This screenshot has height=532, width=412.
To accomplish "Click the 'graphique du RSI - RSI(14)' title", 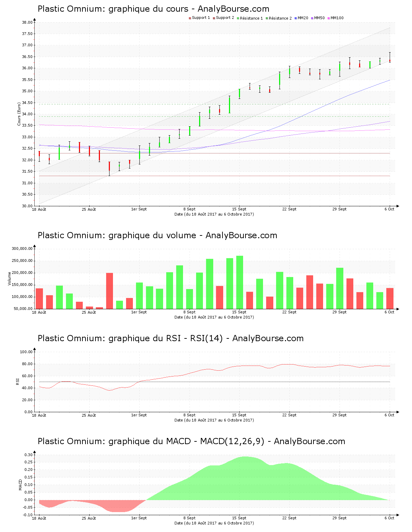I will 171,338.
